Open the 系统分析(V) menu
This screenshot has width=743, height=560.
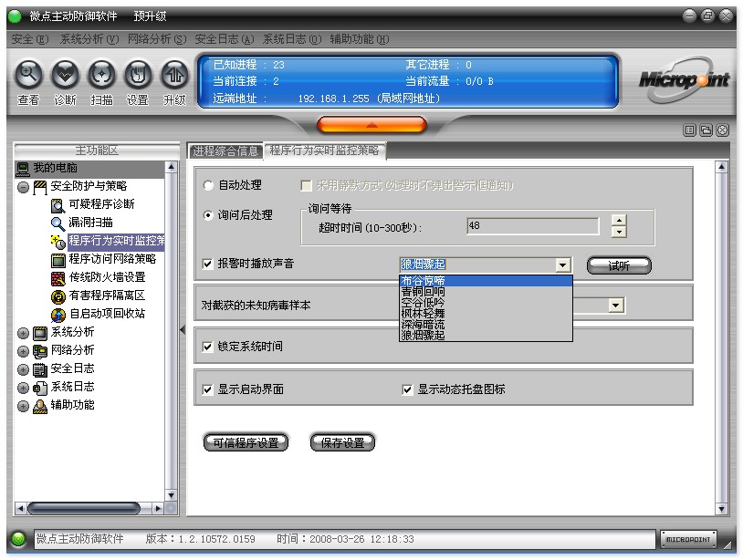[x=89, y=39]
